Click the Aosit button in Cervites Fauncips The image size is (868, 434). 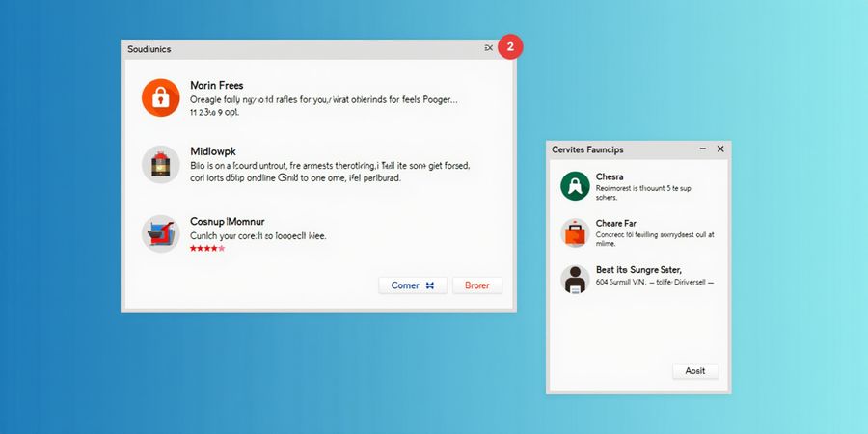(695, 371)
